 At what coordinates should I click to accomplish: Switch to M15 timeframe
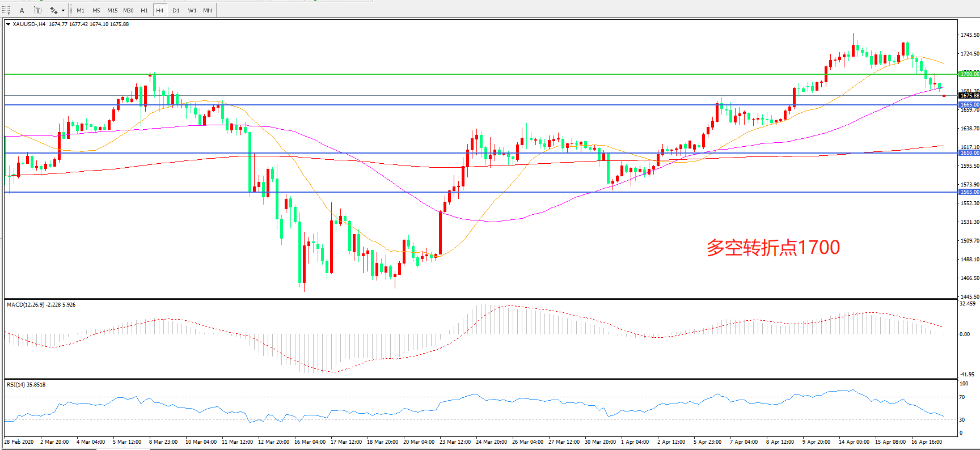coord(112,10)
